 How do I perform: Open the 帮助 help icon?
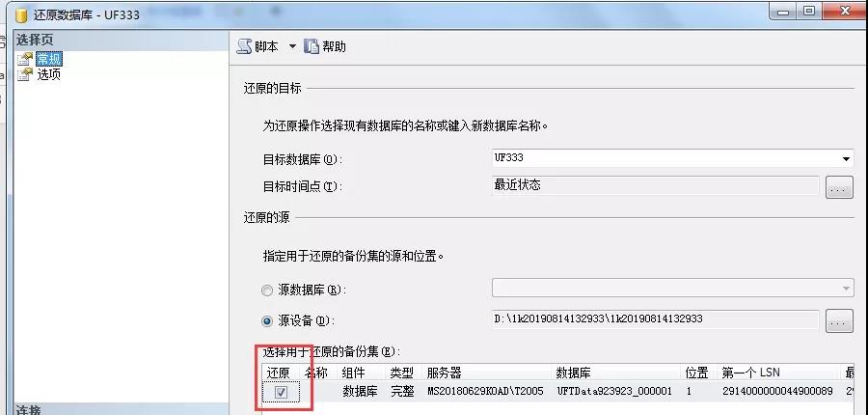(312, 46)
